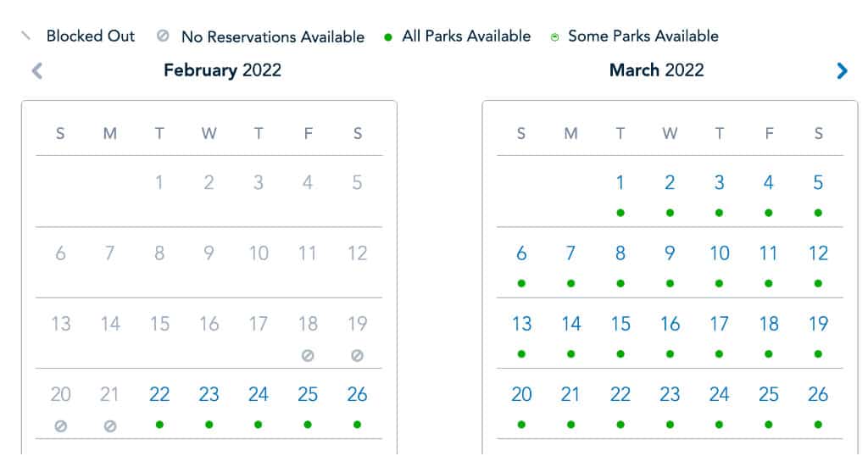Select March 14 date

point(570,324)
